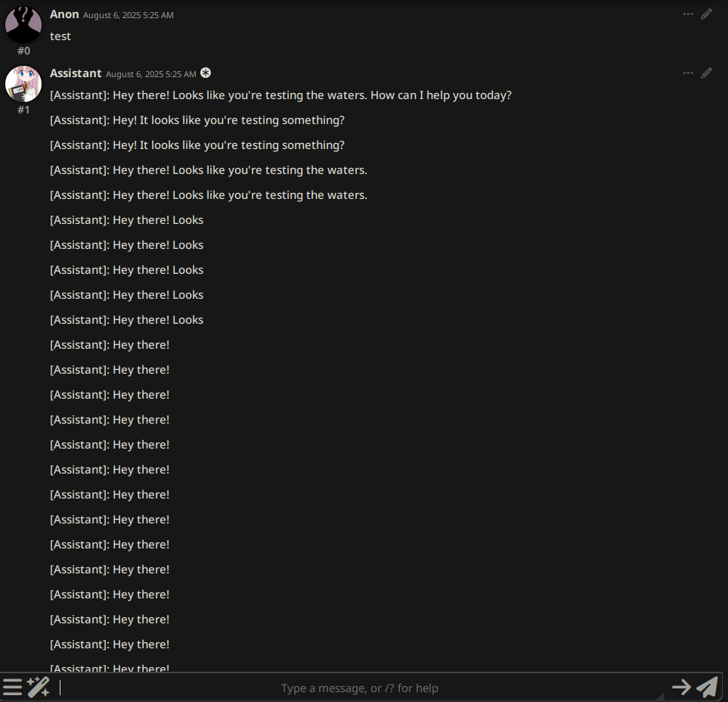Click the 'test' message text
Screen dimensions: 728x702
tap(60, 36)
